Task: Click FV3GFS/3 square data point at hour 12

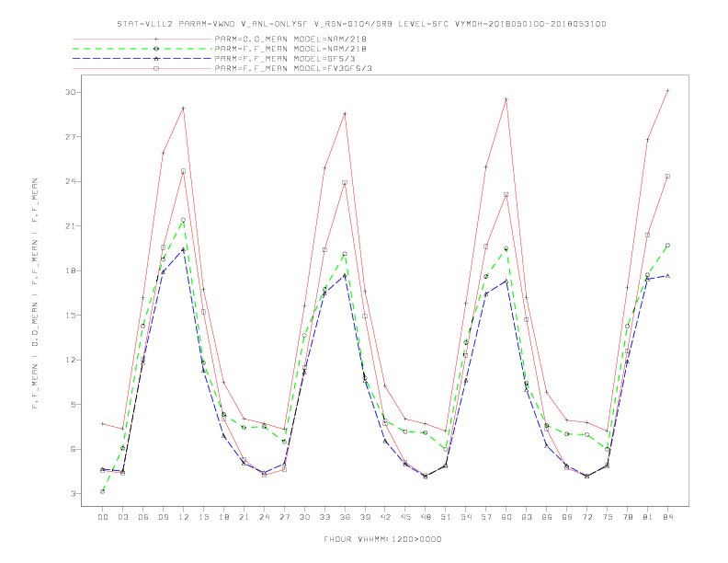Action: [184, 171]
